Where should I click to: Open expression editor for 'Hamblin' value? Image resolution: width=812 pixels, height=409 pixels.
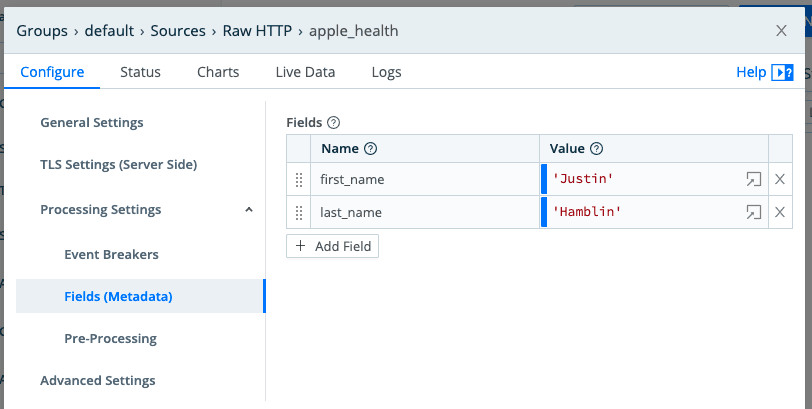click(752, 212)
